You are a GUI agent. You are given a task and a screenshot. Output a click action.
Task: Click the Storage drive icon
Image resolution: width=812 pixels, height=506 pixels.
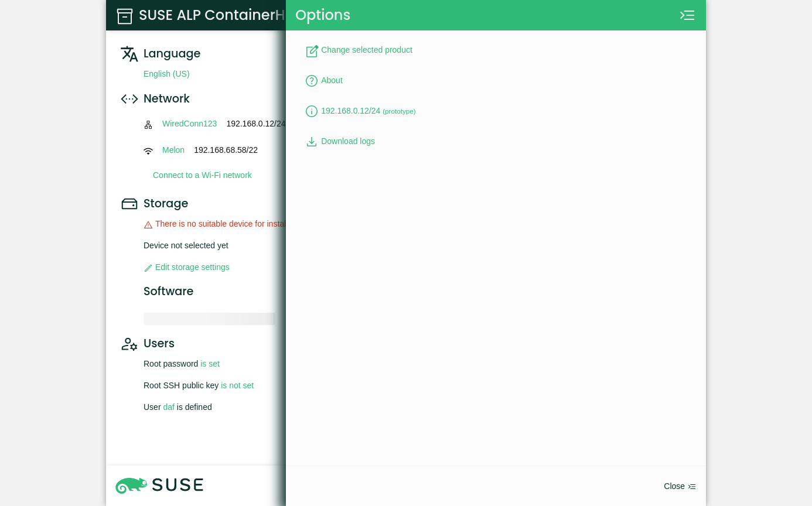(x=129, y=204)
